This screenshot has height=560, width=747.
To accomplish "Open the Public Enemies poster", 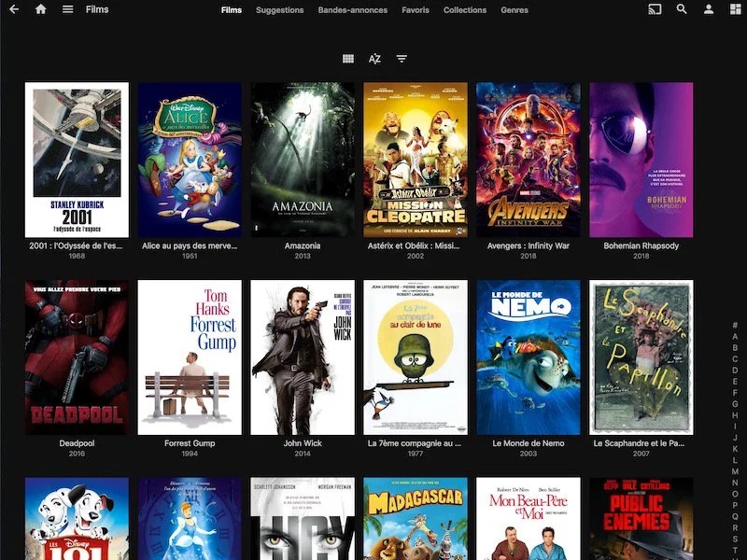I will (641, 519).
